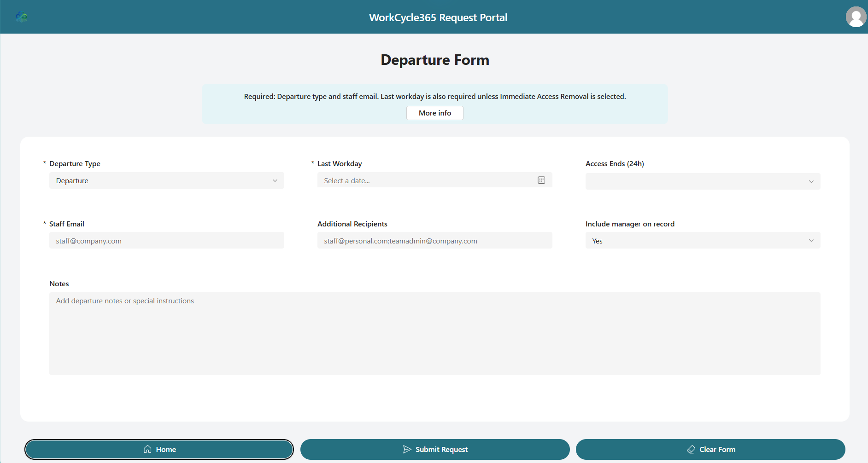The image size is (868, 463).
Task: Click the More info button
Action: [434, 113]
